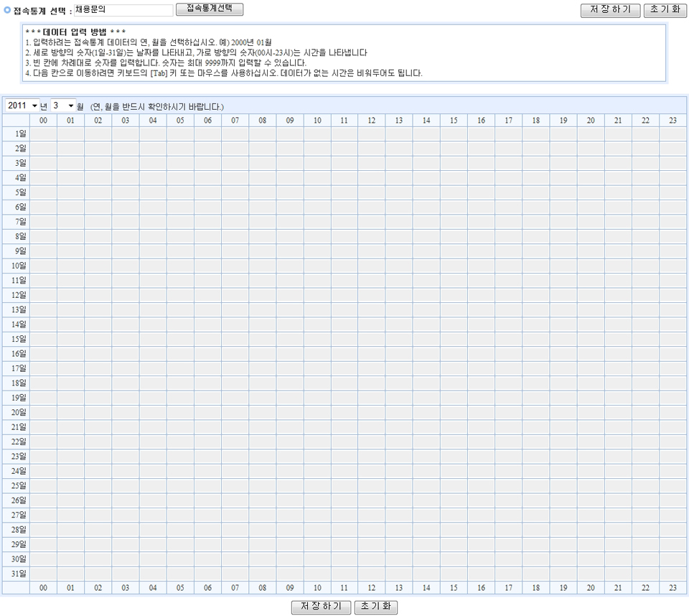The image size is (689, 616).
Task: Select the 31일 cell in column 23
Action: (672, 574)
